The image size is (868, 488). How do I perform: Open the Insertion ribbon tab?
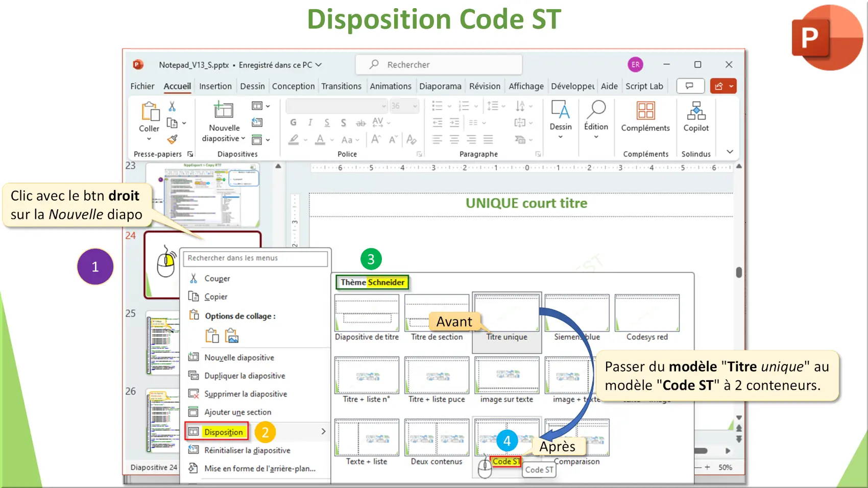coord(215,86)
